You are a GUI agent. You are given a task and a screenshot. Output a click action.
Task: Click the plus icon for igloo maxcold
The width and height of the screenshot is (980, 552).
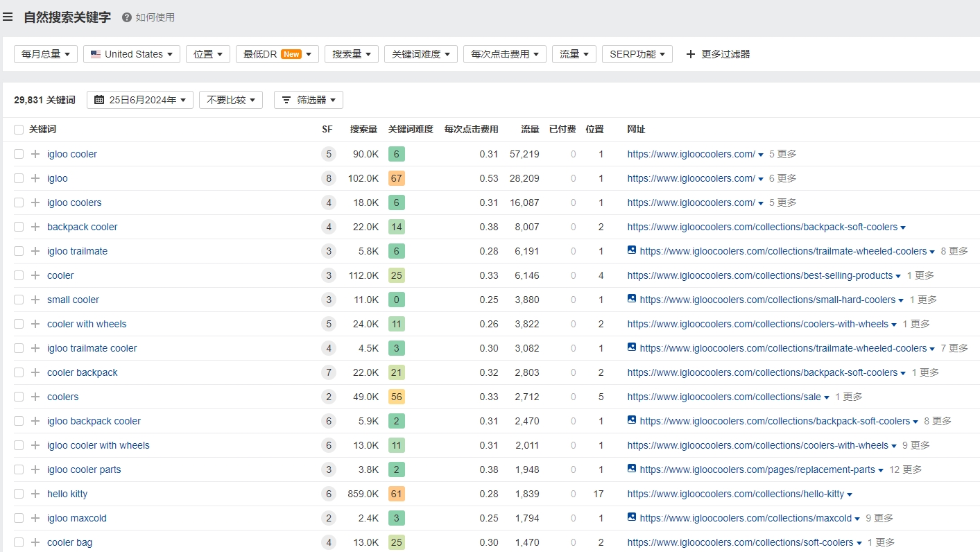tap(35, 518)
